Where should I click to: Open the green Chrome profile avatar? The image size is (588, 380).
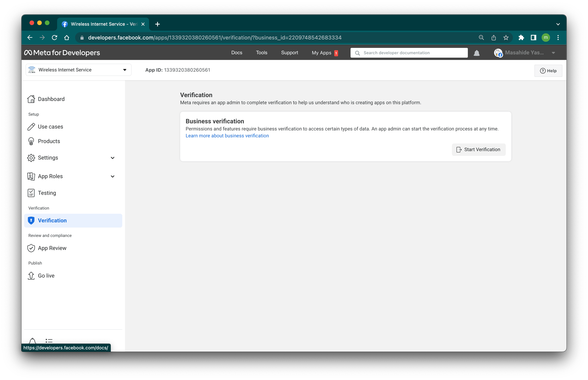pyautogui.click(x=546, y=38)
